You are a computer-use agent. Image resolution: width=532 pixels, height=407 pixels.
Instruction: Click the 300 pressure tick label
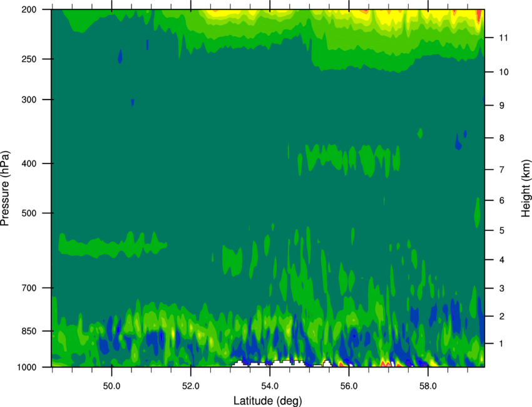click(29, 100)
